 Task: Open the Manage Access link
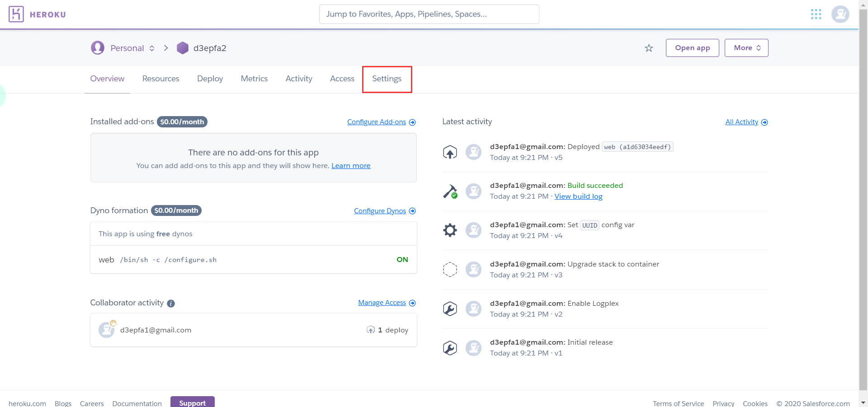(382, 303)
